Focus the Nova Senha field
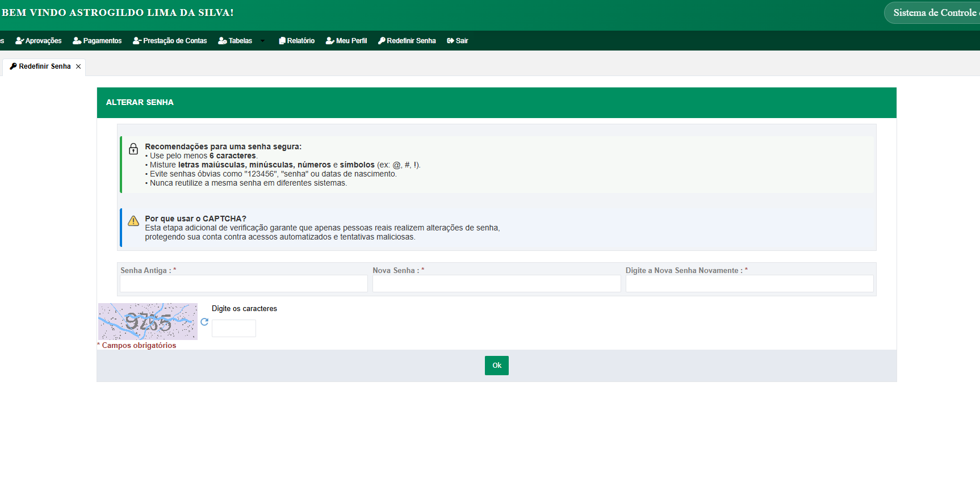The width and height of the screenshot is (980, 491). [496, 283]
